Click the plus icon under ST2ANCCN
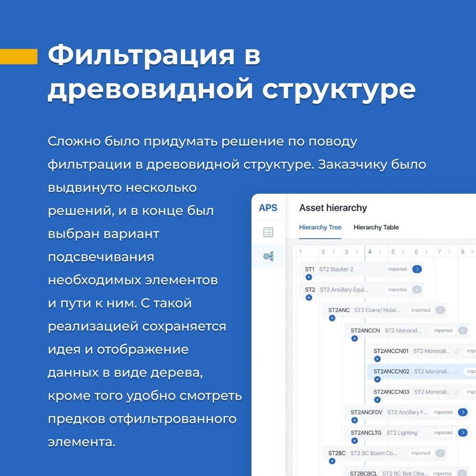The height and width of the screenshot is (476, 476). (354, 339)
